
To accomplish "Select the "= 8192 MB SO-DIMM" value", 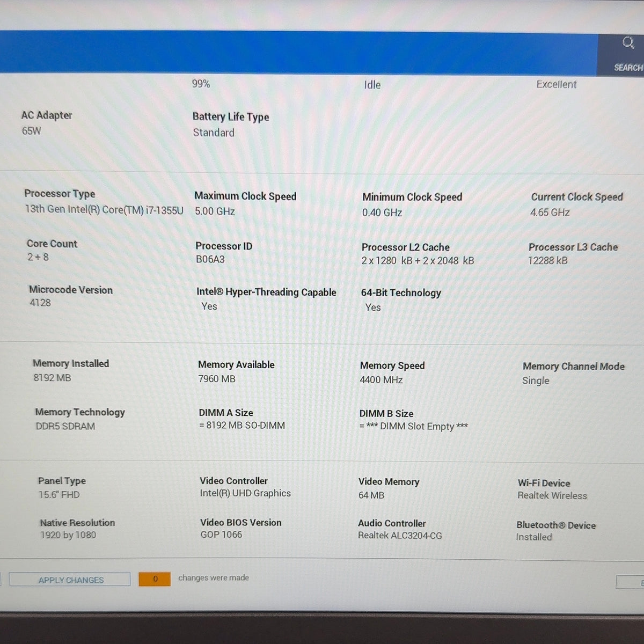I will click(x=242, y=426).
